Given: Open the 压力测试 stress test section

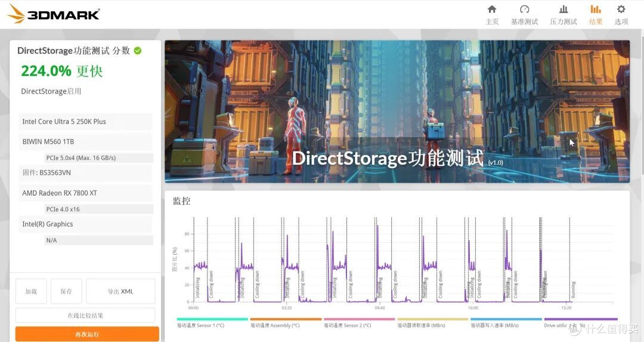Looking at the screenshot, I should click(563, 15).
